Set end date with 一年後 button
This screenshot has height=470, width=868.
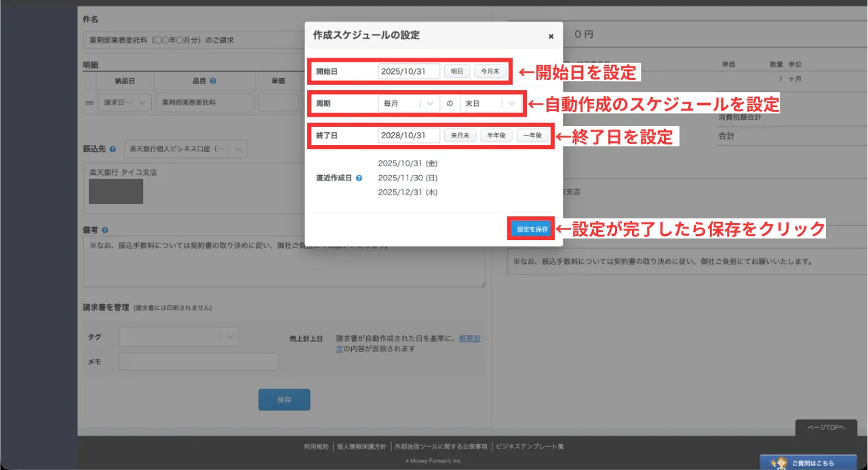[533, 136]
